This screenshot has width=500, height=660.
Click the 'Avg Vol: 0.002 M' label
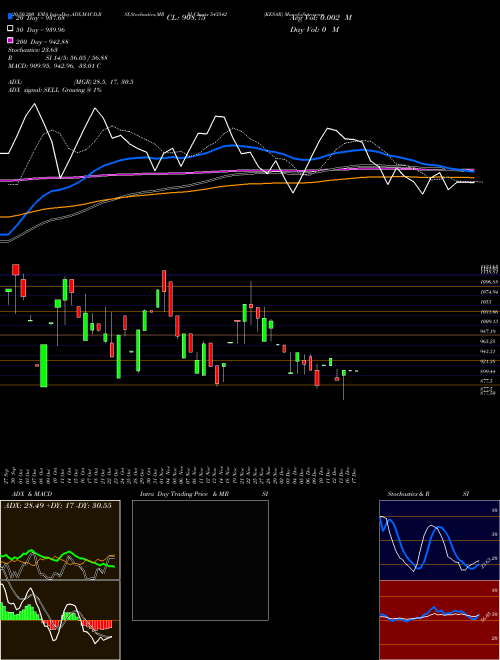[321, 18]
